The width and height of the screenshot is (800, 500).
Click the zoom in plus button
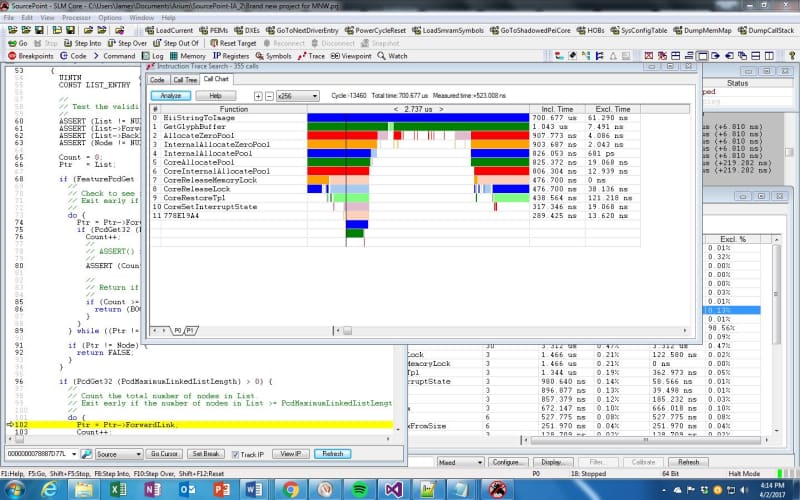tap(258, 96)
